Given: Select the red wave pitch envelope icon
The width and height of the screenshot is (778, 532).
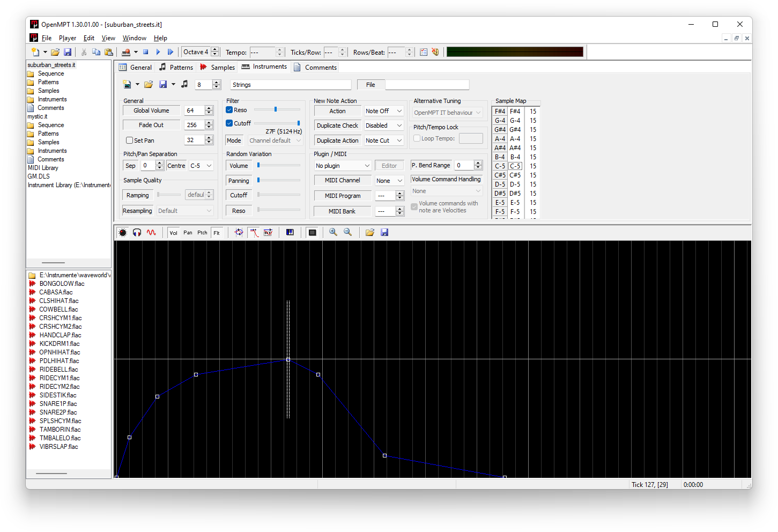Looking at the screenshot, I should [x=151, y=232].
